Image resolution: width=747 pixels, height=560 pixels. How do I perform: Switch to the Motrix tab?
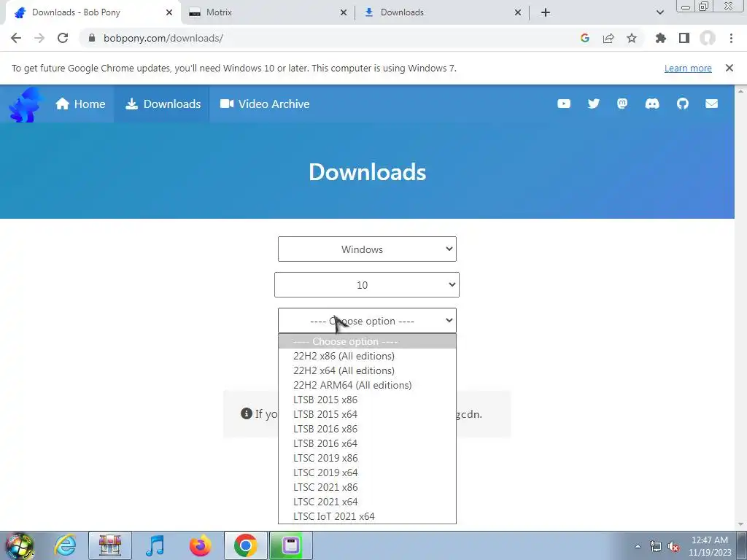click(267, 12)
